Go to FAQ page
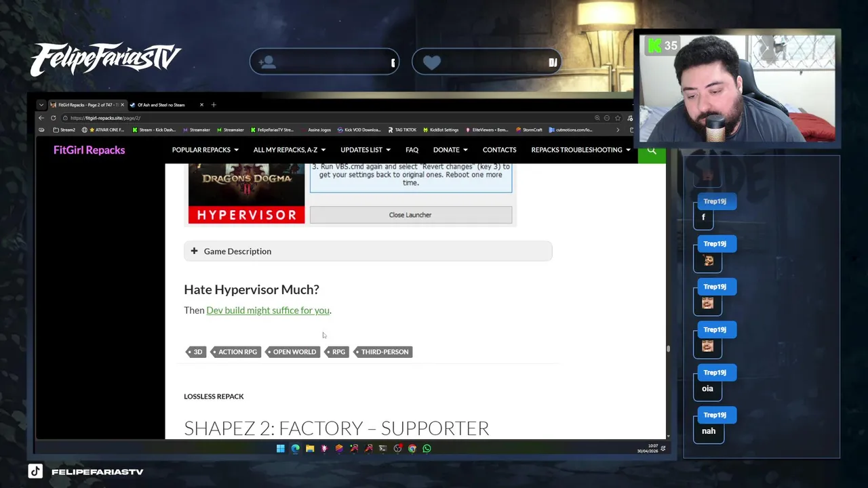The height and width of the screenshot is (488, 868). 412,150
